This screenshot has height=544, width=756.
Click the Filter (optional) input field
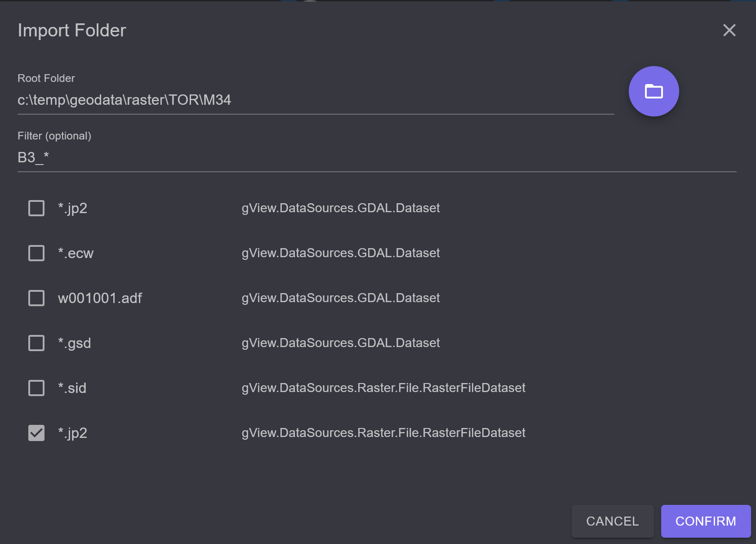377,157
